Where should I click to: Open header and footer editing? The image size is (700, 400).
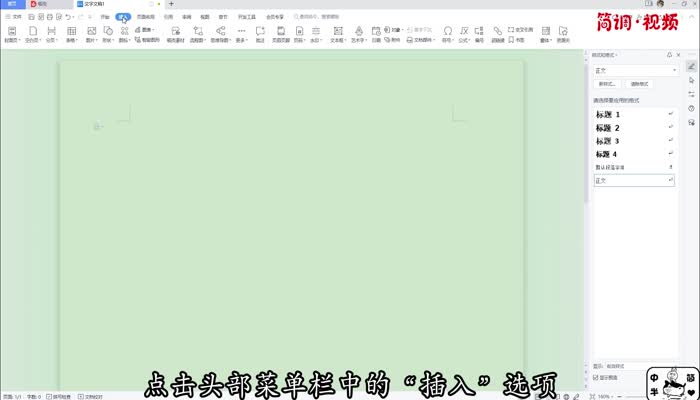281,34
